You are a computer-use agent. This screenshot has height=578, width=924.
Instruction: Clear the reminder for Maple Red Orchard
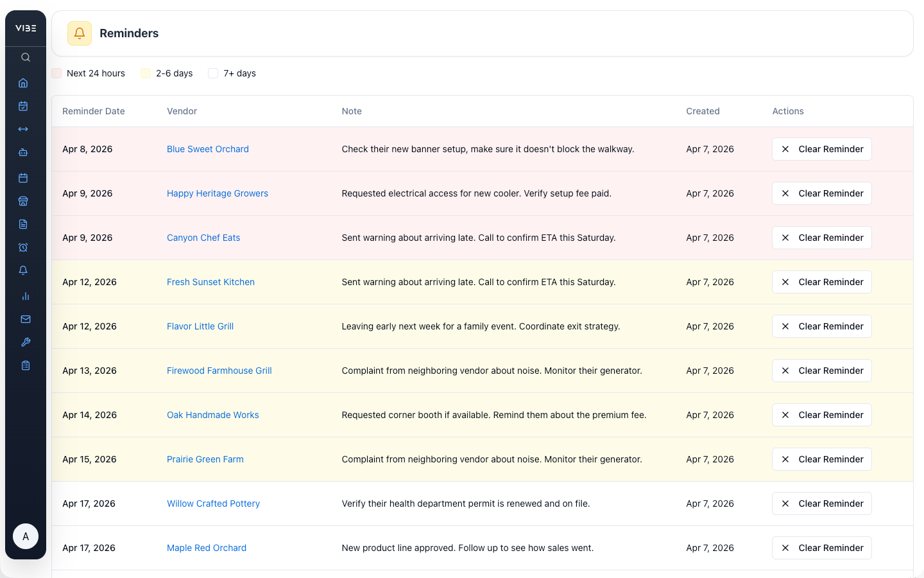click(x=821, y=548)
